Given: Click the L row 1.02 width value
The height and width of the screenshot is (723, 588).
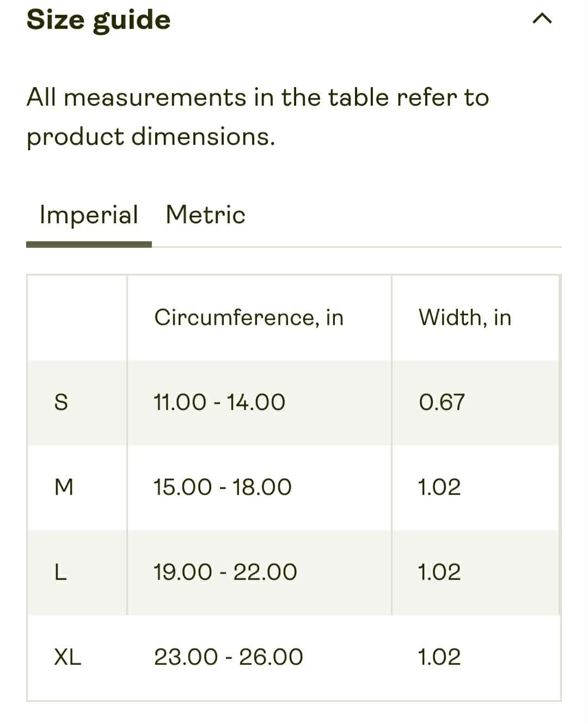Looking at the screenshot, I should [439, 572].
